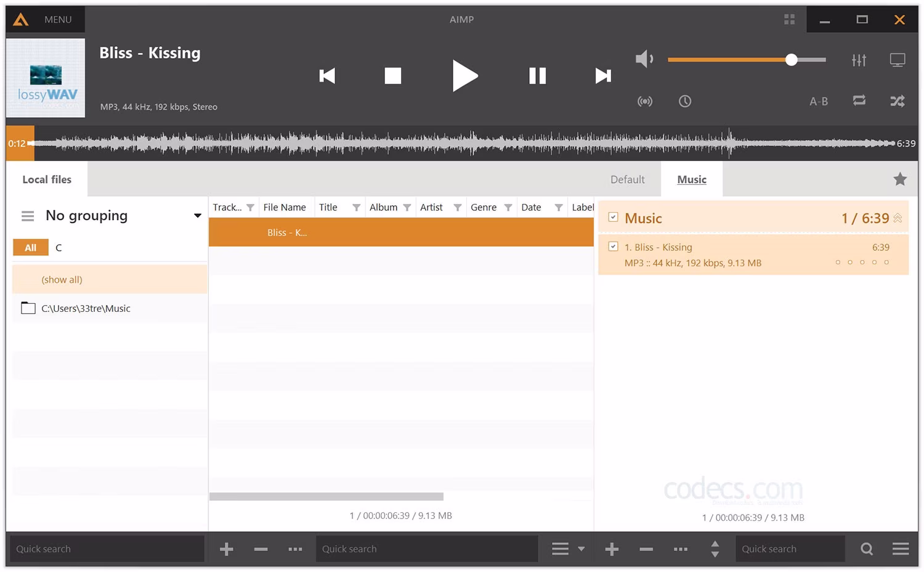The width and height of the screenshot is (924, 572).
Task: Select the Local files tab
Action: pyautogui.click(x=47, y=179)
